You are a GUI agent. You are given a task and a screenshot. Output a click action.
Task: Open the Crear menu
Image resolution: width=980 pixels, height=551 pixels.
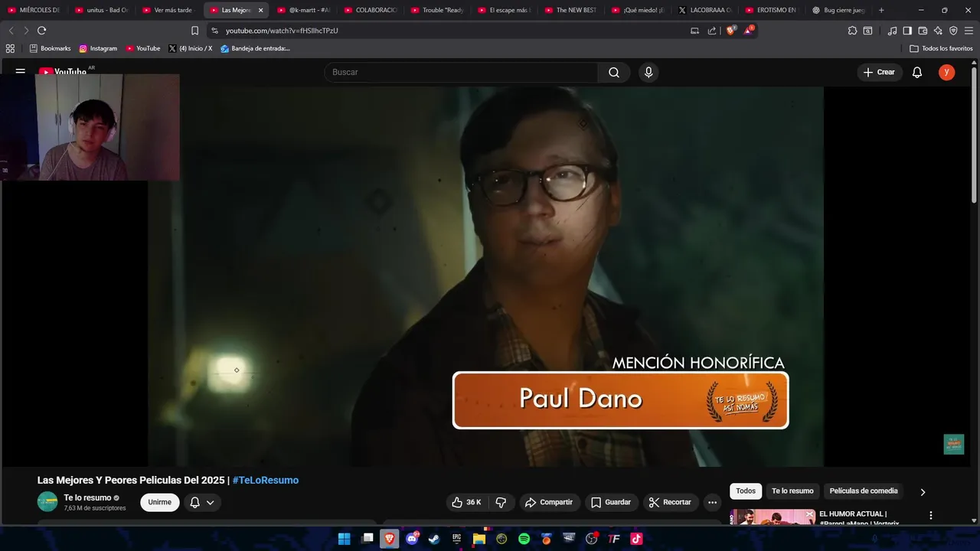879,72
